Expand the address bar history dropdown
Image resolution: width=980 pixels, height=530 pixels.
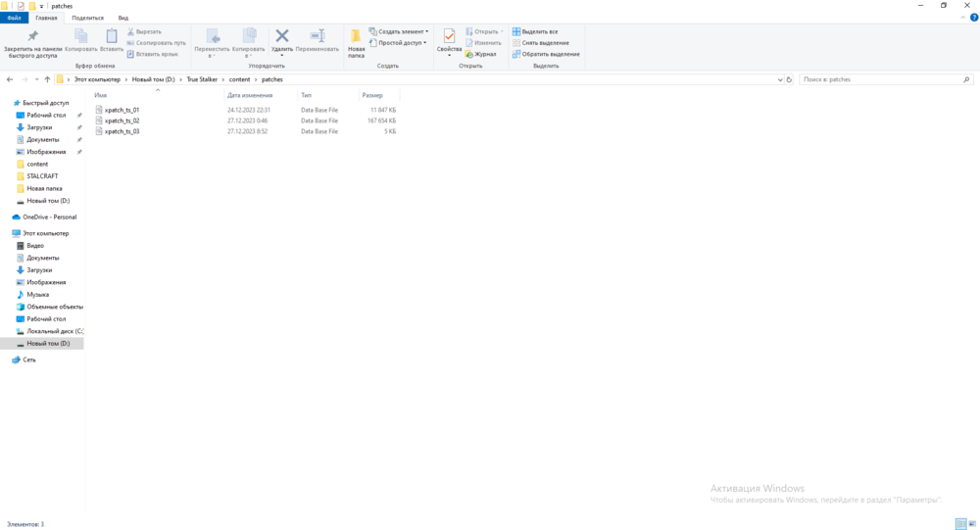click(779, 79)
